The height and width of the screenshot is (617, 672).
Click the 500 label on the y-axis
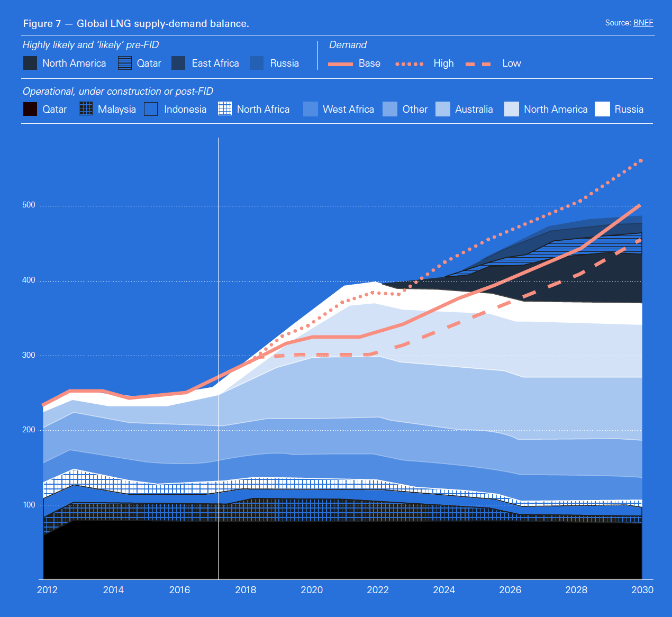click(29, 205)
